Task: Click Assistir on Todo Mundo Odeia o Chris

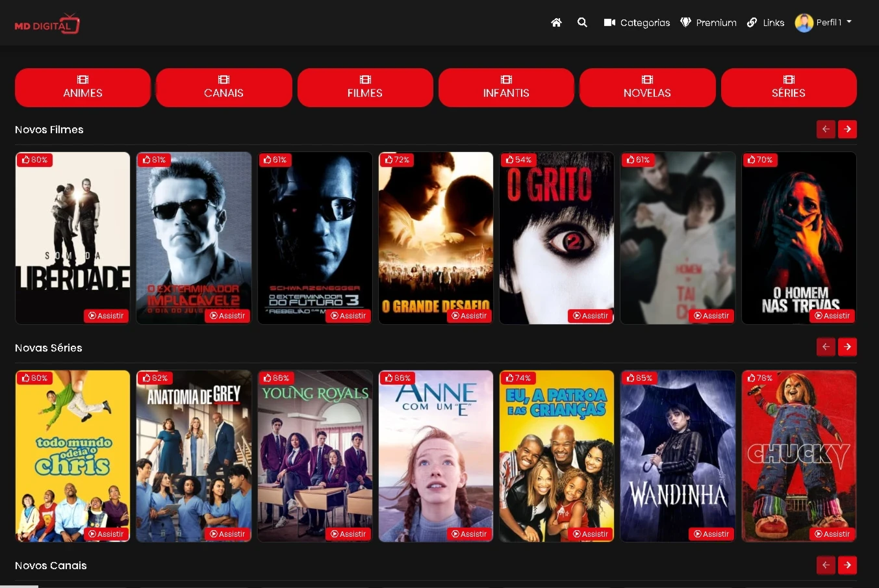Action: (106, 534)
